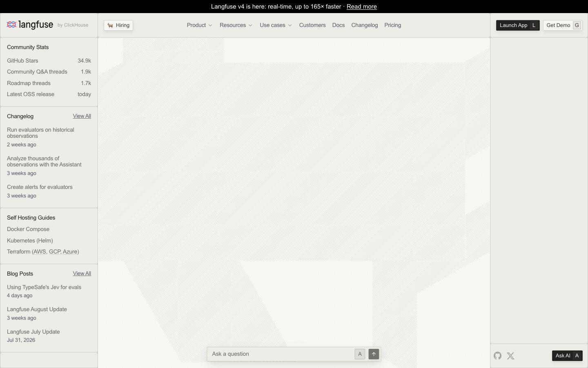Screen dimensions: 588x368
Task: Submit question with the arrow-up send icon
Action: 374,354
